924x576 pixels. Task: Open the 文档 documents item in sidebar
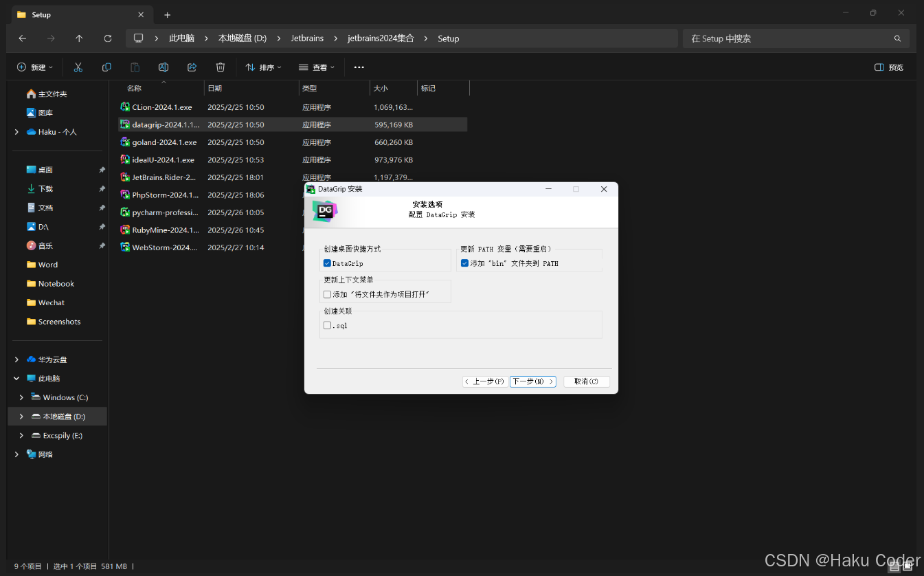pyautogui.click(x=39, y=208)
